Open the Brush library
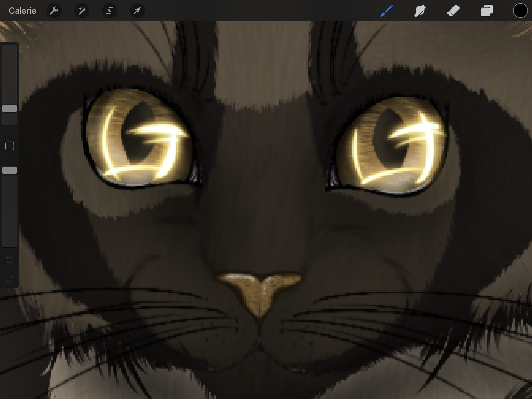 (x=387, y=11)
